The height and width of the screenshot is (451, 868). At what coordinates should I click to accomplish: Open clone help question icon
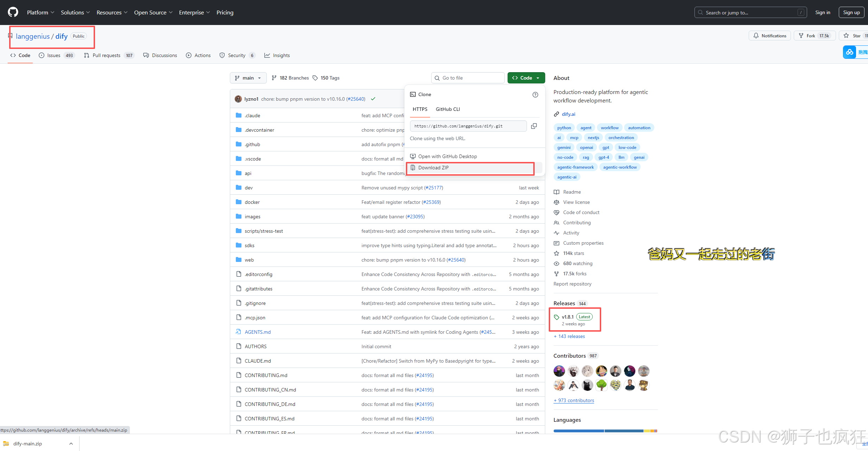535,95
